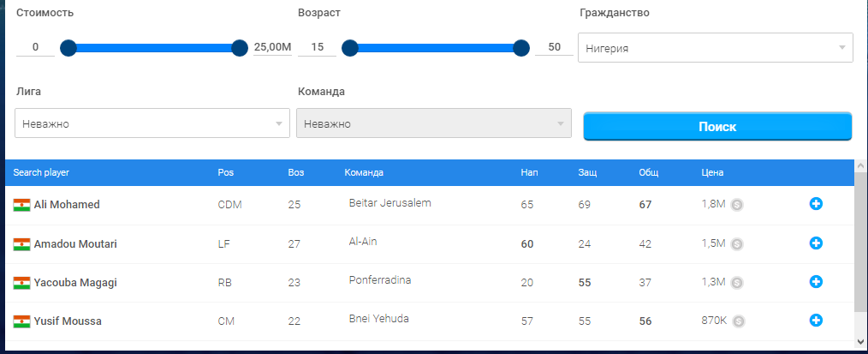Click the right handle of the Стоимость slider
The height and width of the screenshot is (354, 868).
click(x=239, y=48)
